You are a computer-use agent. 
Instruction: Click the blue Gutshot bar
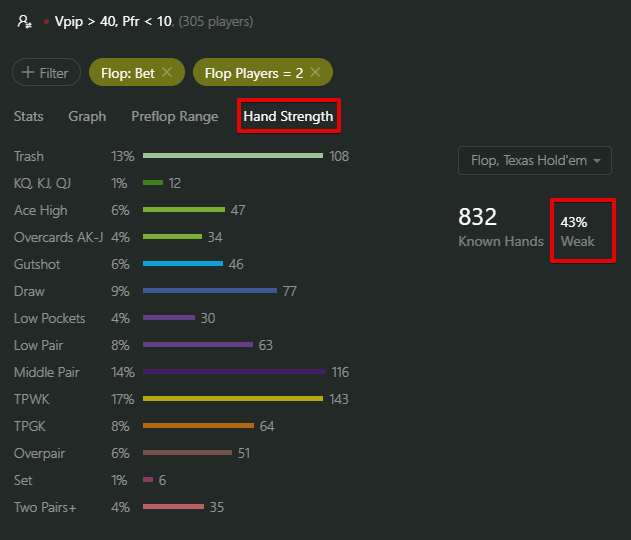(x=183, y=264)
